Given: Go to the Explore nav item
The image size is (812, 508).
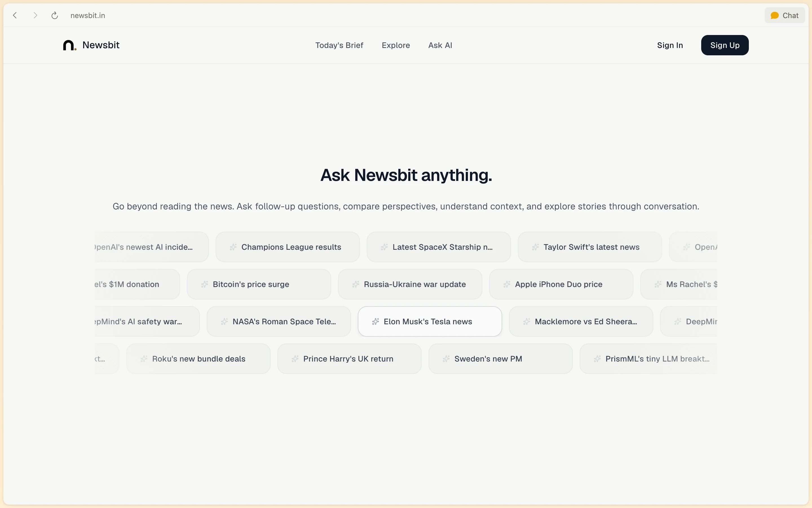Looking at the screenshot, I should click(396, 45).
